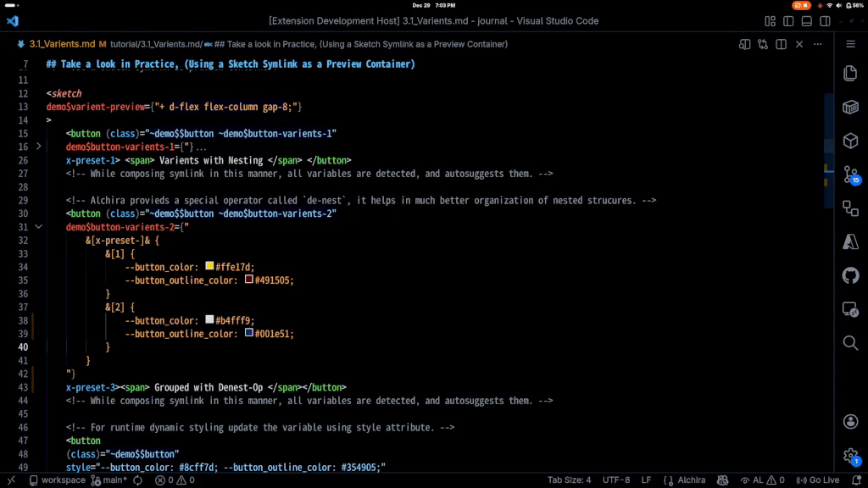
Task: Collapse the folded region at line 31
Action: pos(38,226)
